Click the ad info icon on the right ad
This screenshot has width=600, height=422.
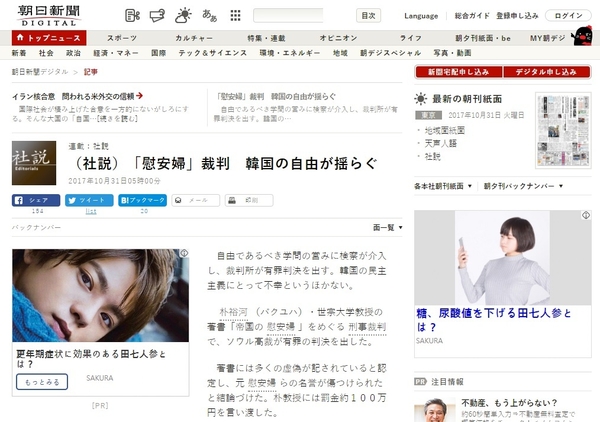pos(586,215)
